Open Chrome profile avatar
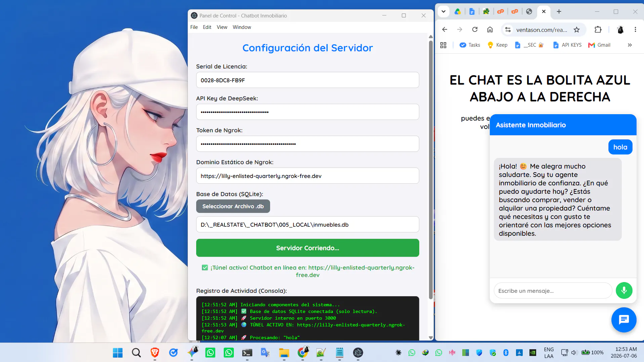Image resolution: width=644 pixels, height=362 pixels. [x=620, y=30]
